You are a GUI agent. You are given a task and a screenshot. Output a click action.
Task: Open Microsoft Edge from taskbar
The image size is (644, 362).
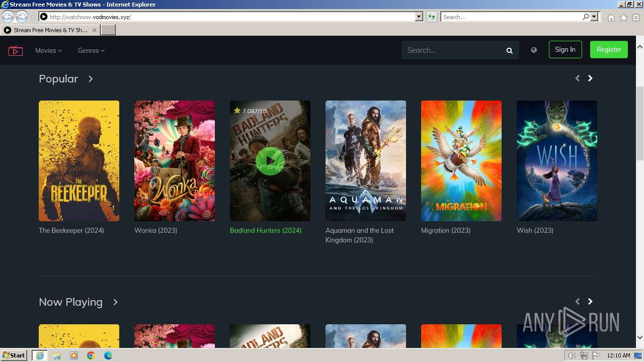coord(108,355)
